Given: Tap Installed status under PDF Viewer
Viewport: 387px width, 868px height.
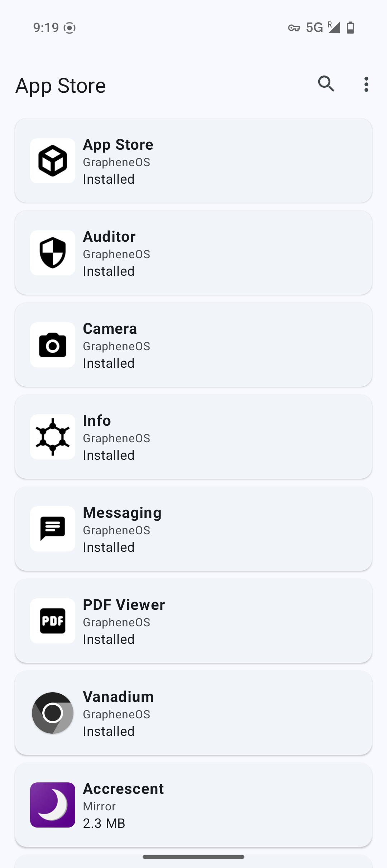Looking at the screenshot, I should click(109, 639).
